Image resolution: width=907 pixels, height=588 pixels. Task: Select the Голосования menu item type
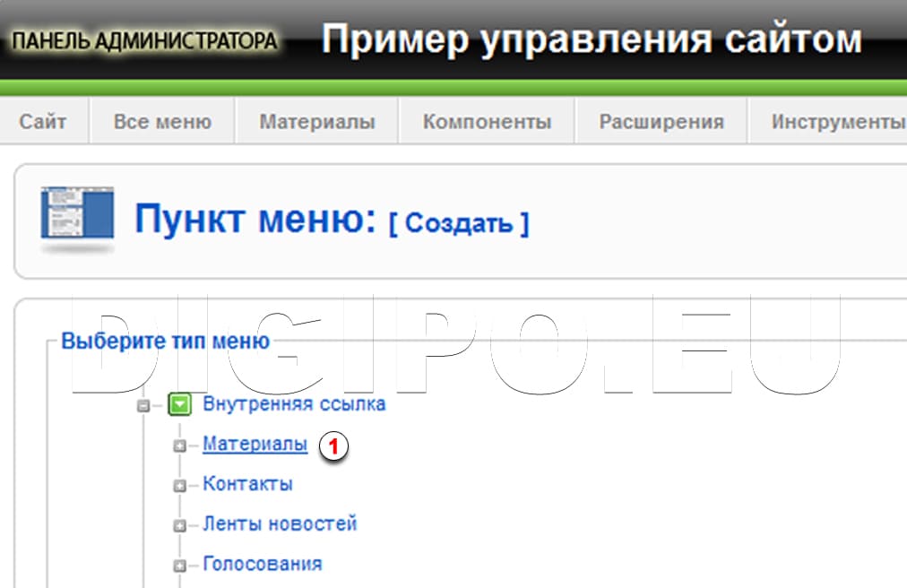(264, 564)
